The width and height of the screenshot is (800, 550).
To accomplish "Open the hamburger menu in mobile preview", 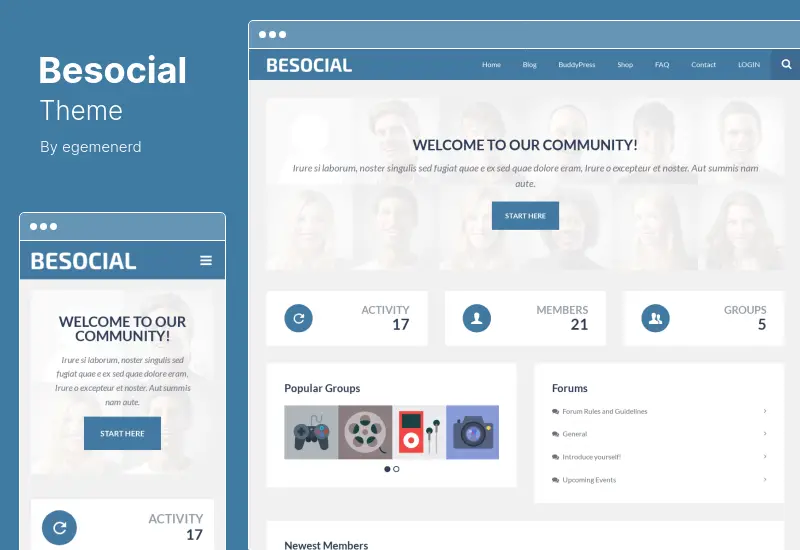I will (x=206, y=261).
